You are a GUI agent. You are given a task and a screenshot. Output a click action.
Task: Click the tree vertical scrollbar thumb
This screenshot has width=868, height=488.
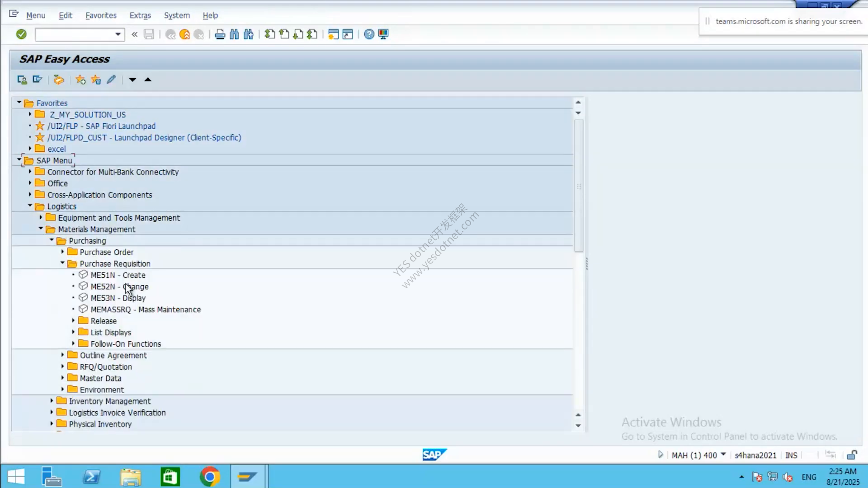tap(579, 185)
